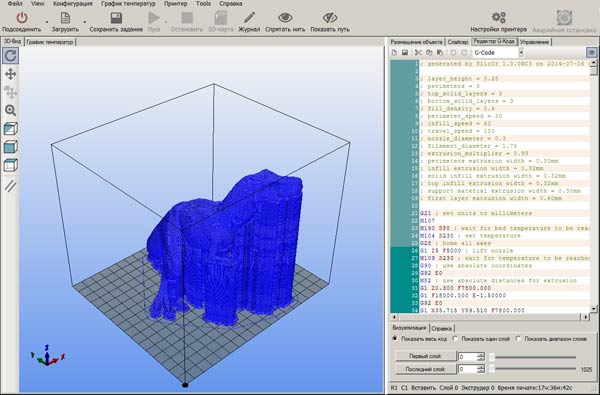Switch to the 3D-Вид tab
Viewport: 600px width, 395px height.
(12, 41)
